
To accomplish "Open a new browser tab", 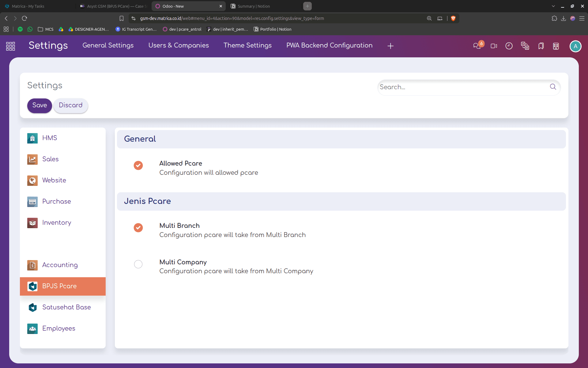I will [307, 6].
